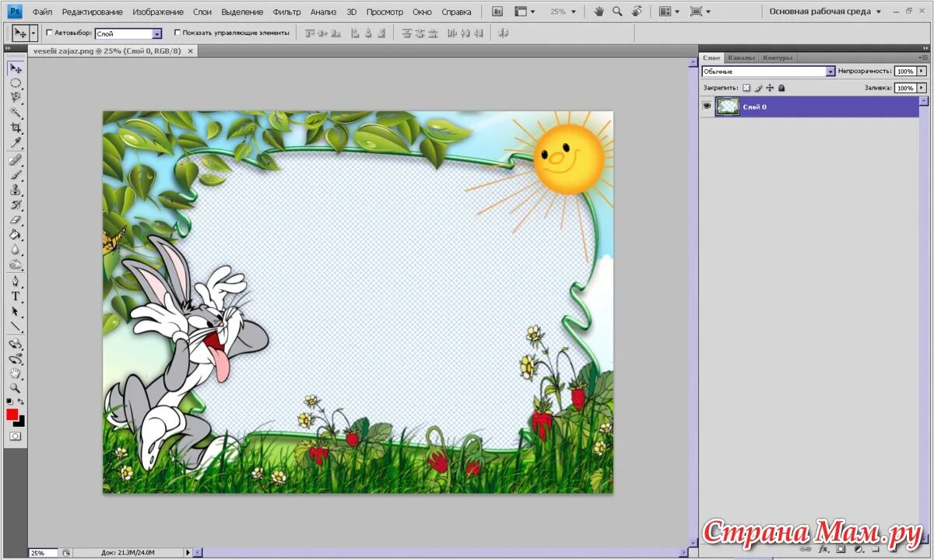
Task: Select the Type tool
Action: 16,296
